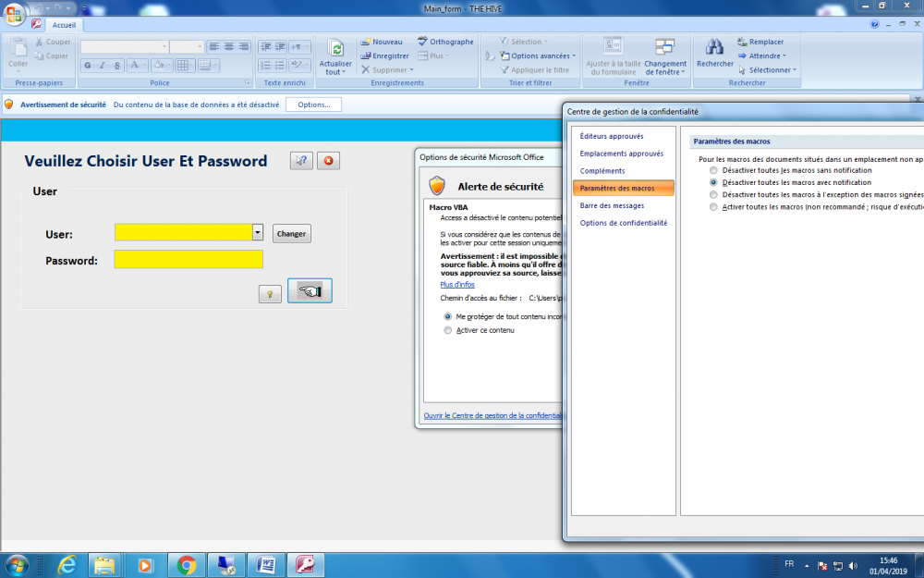Open Internet Explorer from the taskbar
Image resolution: width=924 pixels, height=578 pixels.
pos(67,565)
